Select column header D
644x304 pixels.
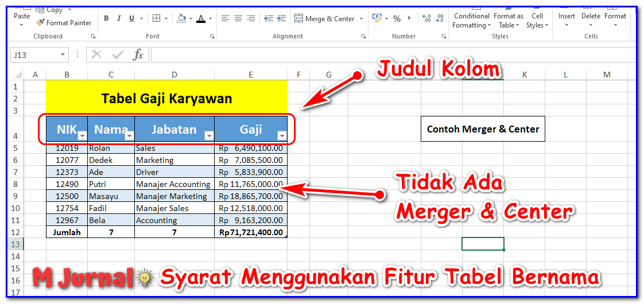[x=174, y=75]
